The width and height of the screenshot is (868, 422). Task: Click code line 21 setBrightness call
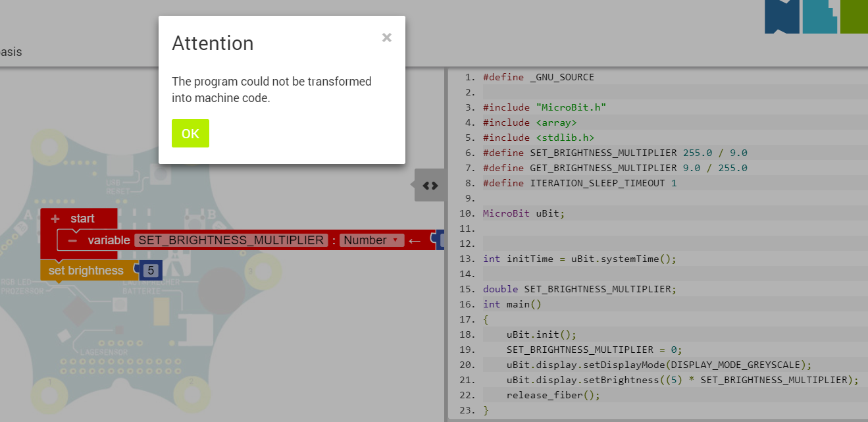pyautogui.click(x=682, y=380)
